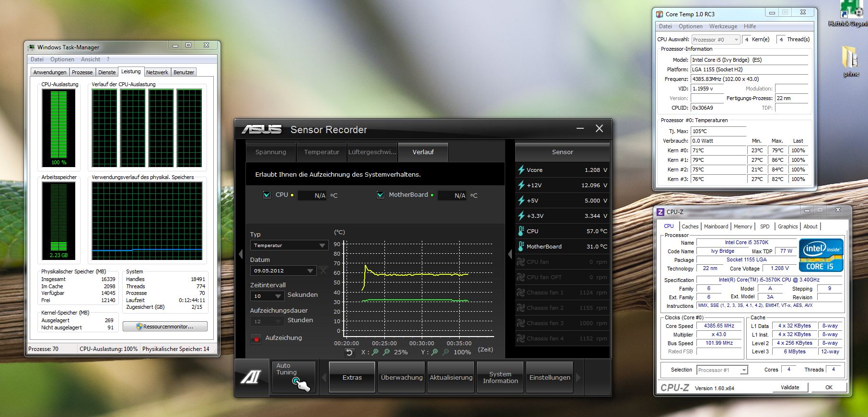Open Core Temp Prozessor #0 dropdown
Screen dimensions: 868x417
point(716,40)
